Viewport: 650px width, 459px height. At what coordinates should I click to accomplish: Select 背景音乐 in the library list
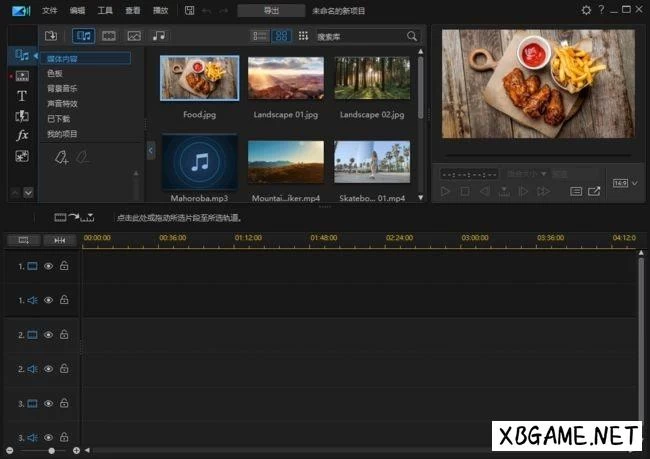click(x=61, y=88)
